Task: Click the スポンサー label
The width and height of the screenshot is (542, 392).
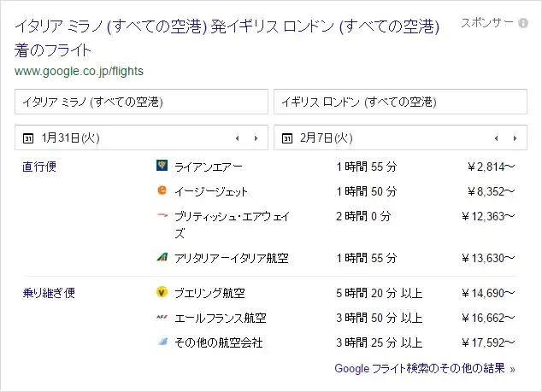Action: 487,23
